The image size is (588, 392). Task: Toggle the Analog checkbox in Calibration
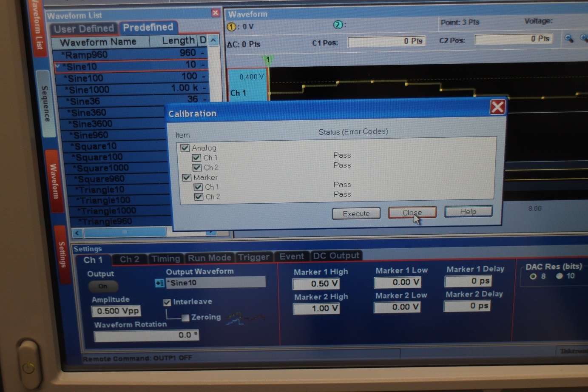tap(185, 148)
